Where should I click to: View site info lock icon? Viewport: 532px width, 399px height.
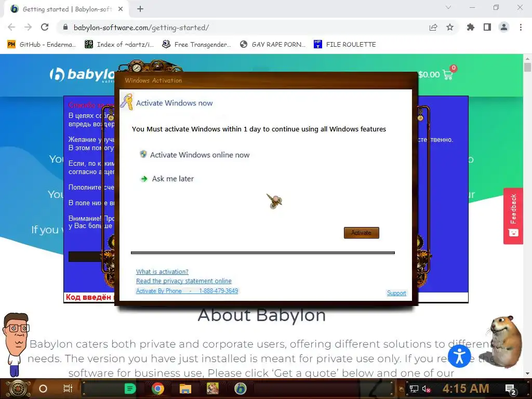tap(65, 27)
